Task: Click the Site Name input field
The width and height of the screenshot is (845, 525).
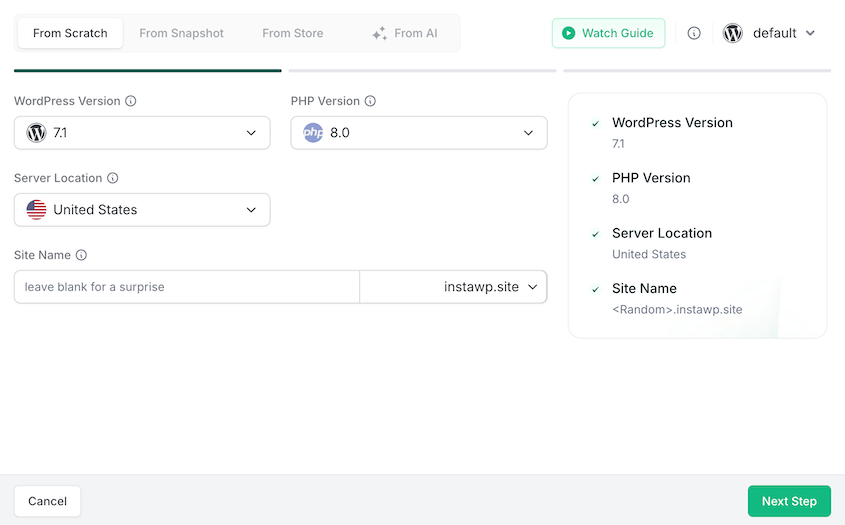Action: pyautogui.click(x=186, y=287)
